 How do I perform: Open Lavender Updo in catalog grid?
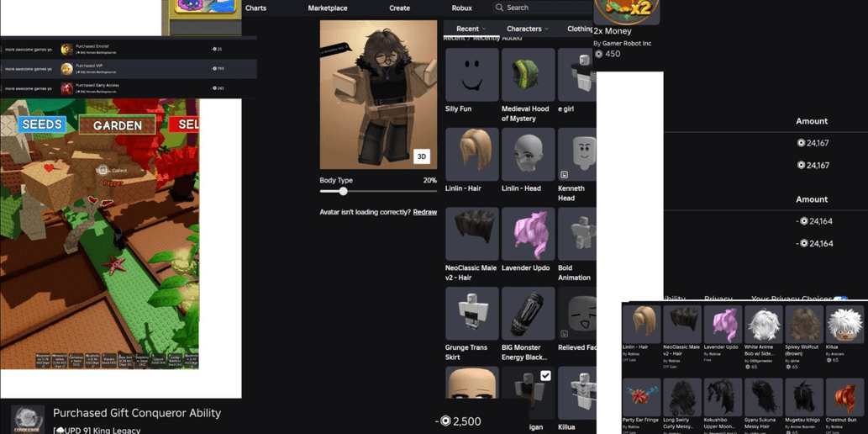point(723,325)
